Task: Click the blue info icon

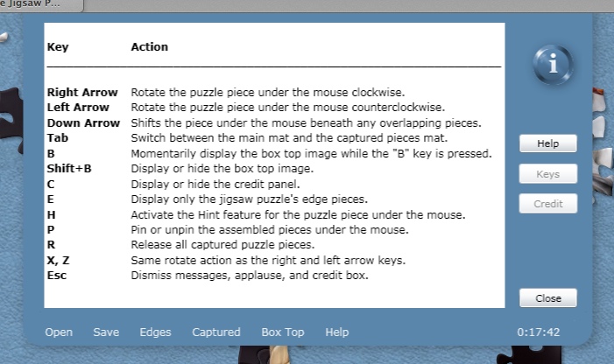Action: click(x=552, y=66)
